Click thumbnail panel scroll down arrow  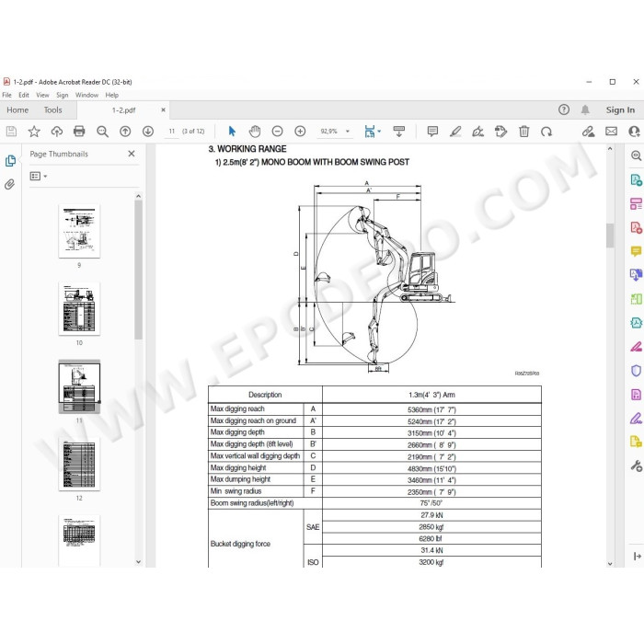coord(138,561)
